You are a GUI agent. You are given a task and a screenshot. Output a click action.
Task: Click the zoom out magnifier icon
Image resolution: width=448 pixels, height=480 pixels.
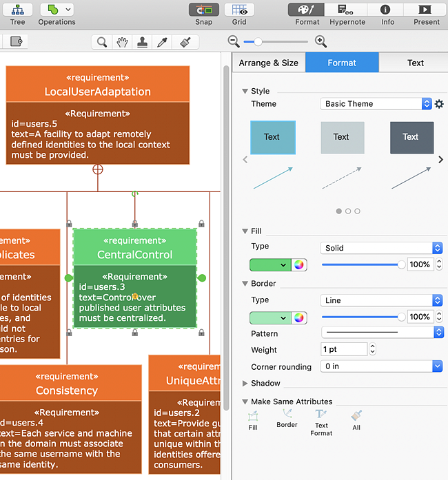pos(234,41)
